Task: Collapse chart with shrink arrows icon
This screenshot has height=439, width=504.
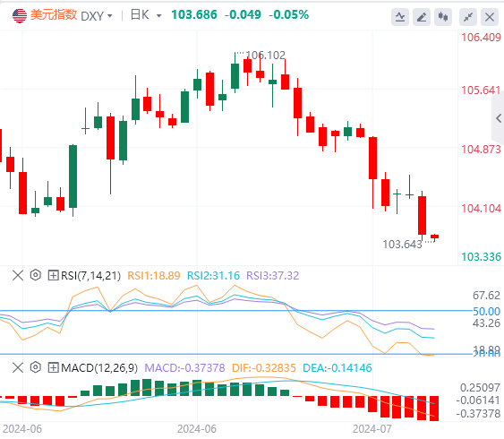Action: click(468, 17)
